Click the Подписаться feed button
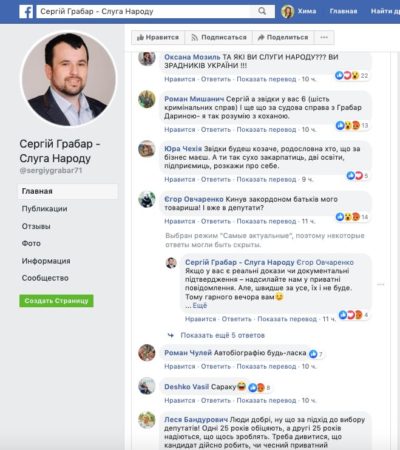This screenshot has width=400, height=450. click(x=219, y=37)
